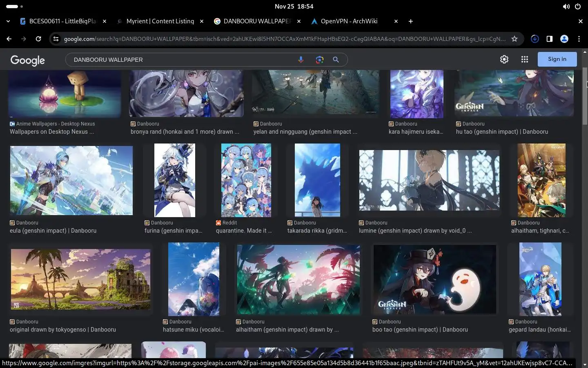Open takarada rikka gridman thumbnail
The height and width of the screenshot is (368, 588).
pos(317,180)
